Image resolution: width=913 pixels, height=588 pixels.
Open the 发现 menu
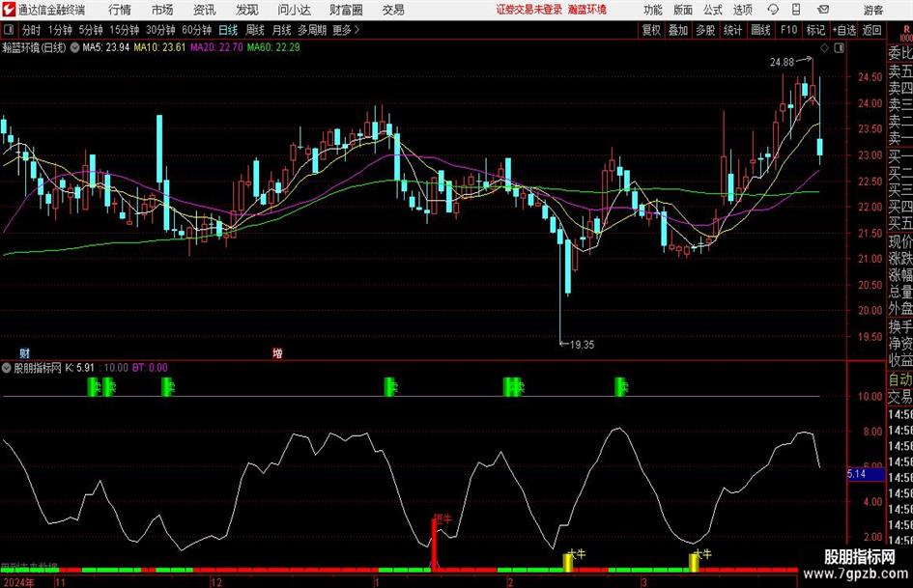[x=247, y=10]
